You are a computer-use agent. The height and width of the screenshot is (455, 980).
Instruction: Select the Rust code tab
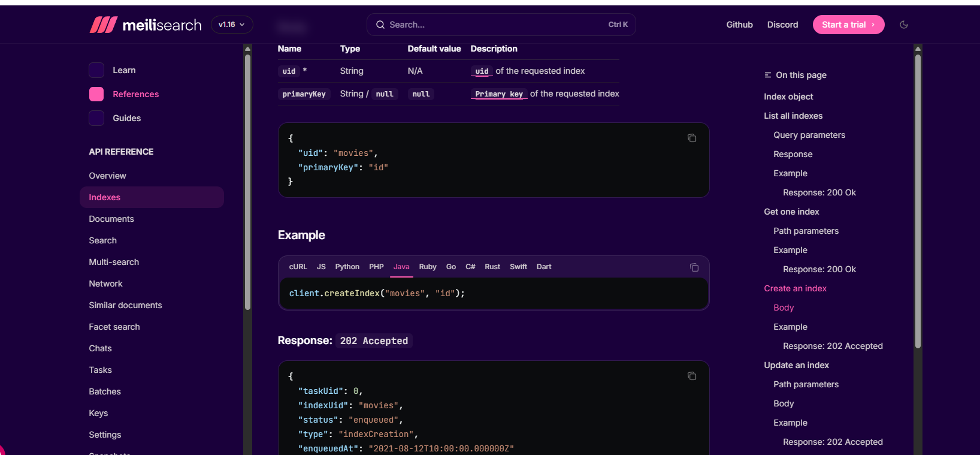click(x=492, y=267)
